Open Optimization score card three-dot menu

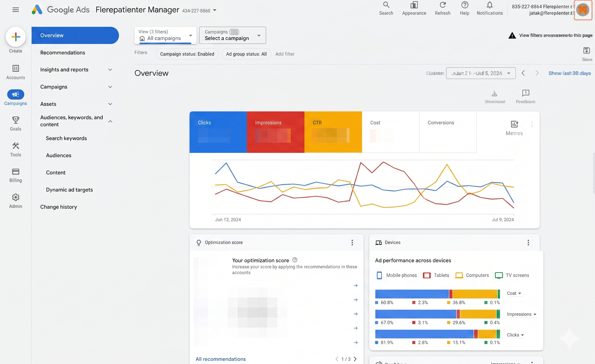tap(352, 242)
